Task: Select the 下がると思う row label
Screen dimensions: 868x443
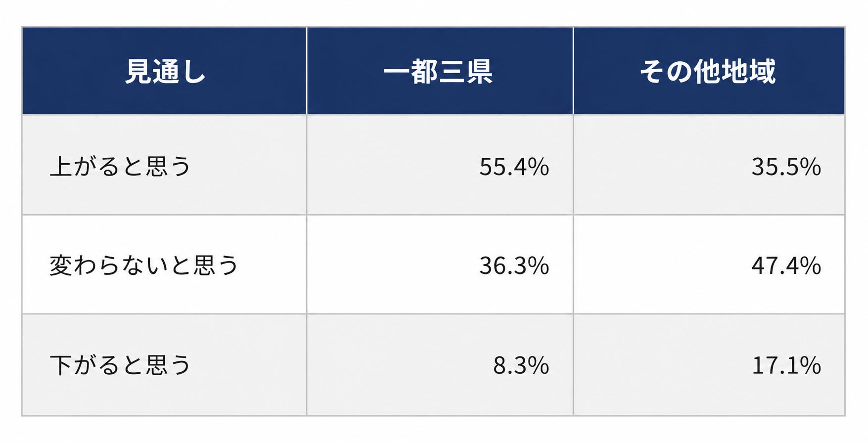Action: click(x=120, y=365)
